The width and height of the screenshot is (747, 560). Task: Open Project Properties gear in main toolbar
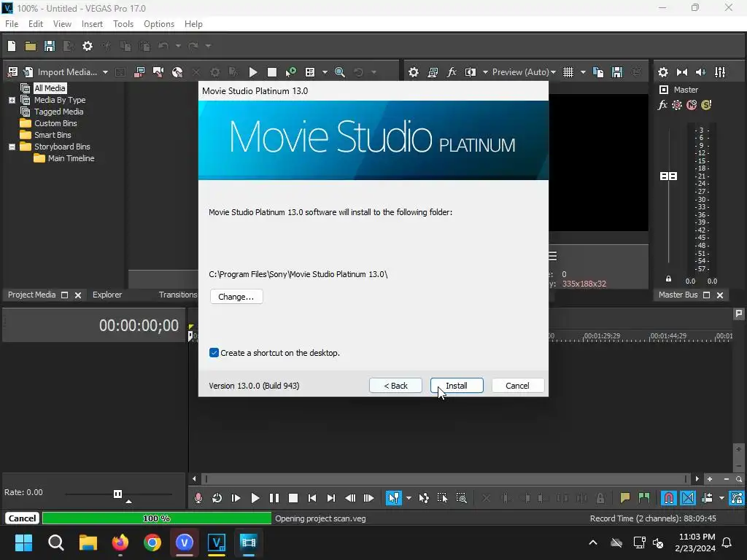point(88,46)
